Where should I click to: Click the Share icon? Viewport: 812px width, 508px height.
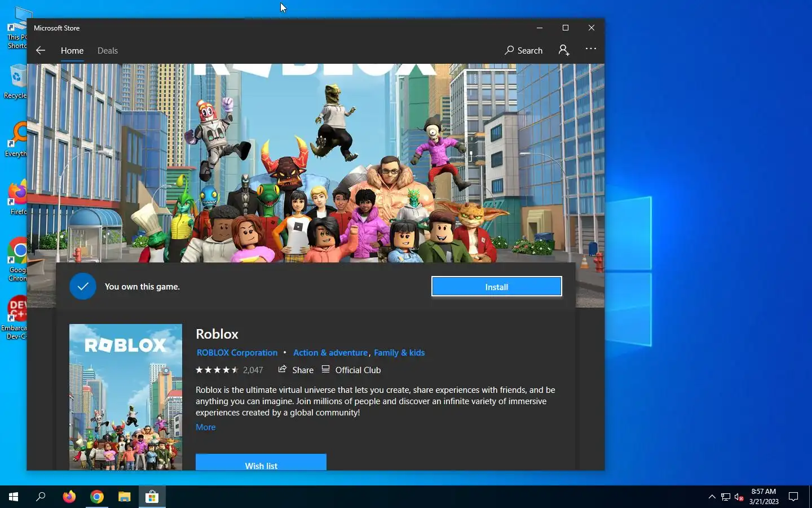point(283,370)
